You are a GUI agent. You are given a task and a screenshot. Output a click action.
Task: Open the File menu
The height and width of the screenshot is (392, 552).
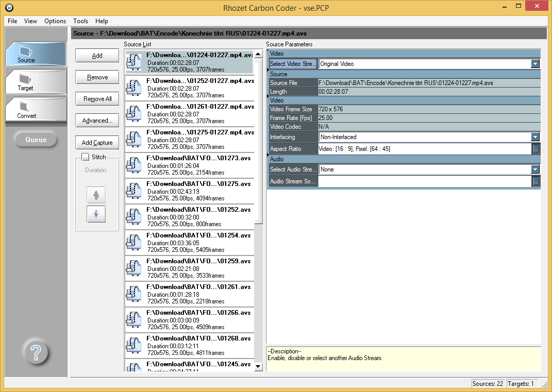pyautogui.click(x=12, y=21)
